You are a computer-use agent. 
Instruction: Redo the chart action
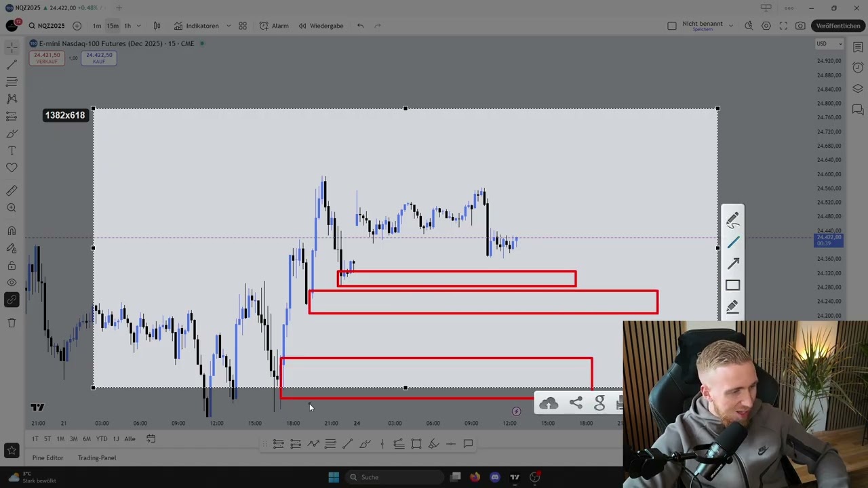pyautogui.click(x=378, y=26)
